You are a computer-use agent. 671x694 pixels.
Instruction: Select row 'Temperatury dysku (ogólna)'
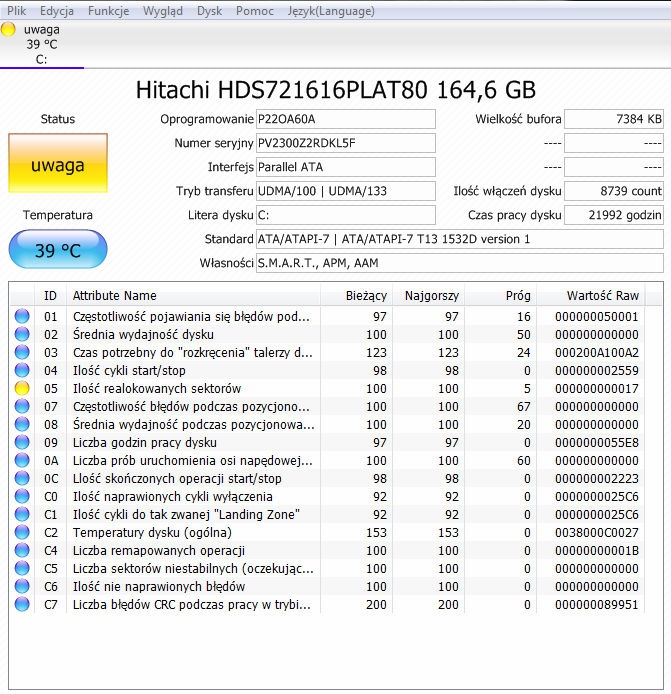coord(328,532)
